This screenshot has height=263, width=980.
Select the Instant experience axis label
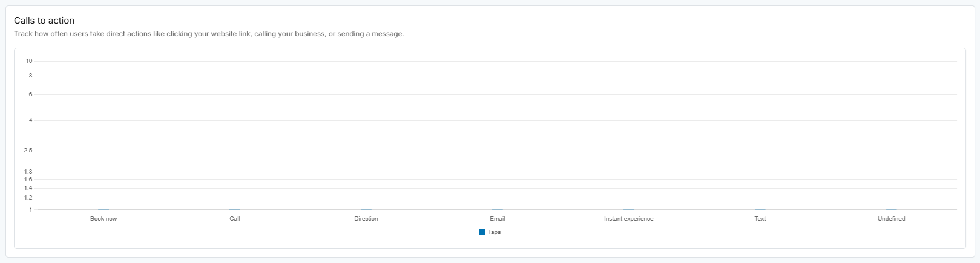tap(629, 219)
